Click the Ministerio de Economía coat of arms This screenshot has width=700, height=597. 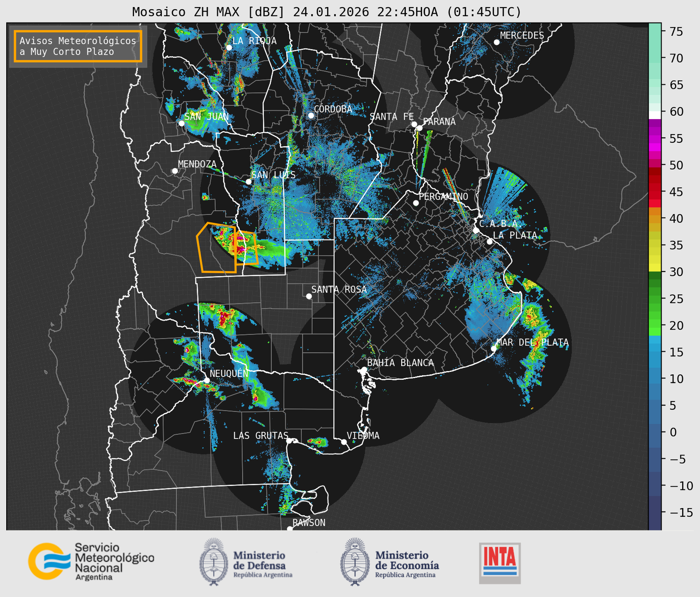click(x=355, y=562)
